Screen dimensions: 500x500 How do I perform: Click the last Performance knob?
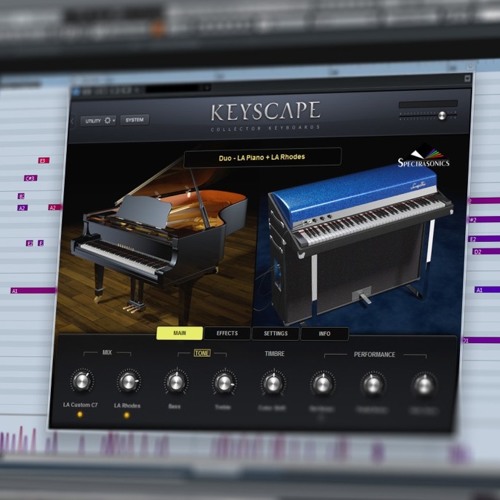tap(424, 385)
